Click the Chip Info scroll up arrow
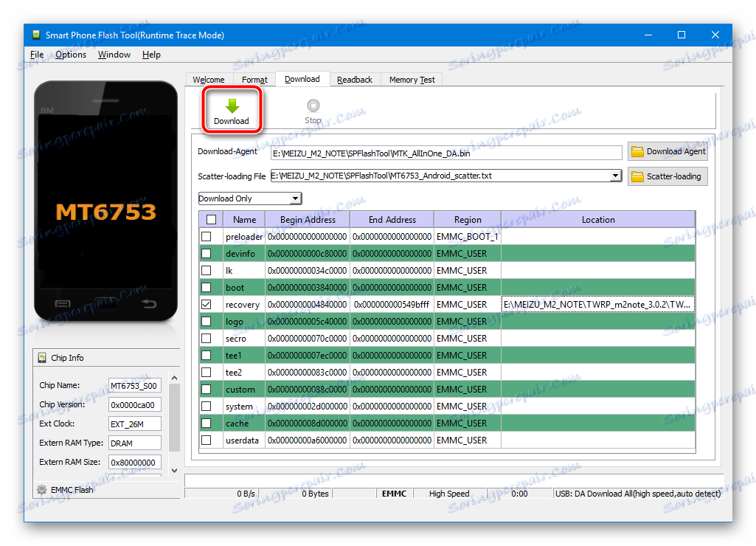 pos(175,379)
